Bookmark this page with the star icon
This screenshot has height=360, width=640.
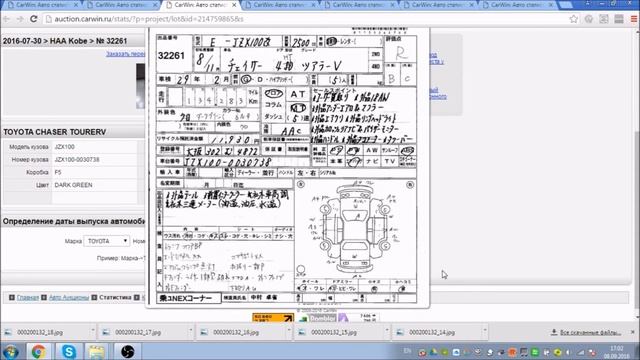[x=573, y=19]
